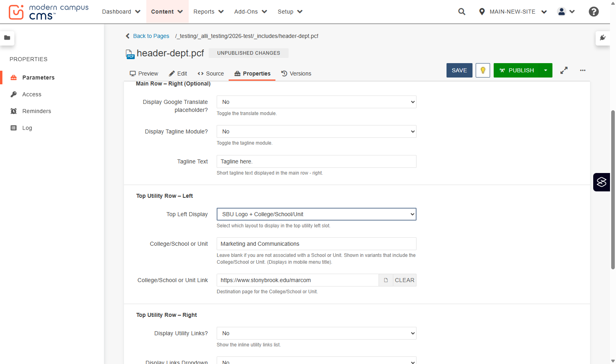
Task: Click the 'Main Row – Right (Optional)' heading
Action: pos(173,84)
